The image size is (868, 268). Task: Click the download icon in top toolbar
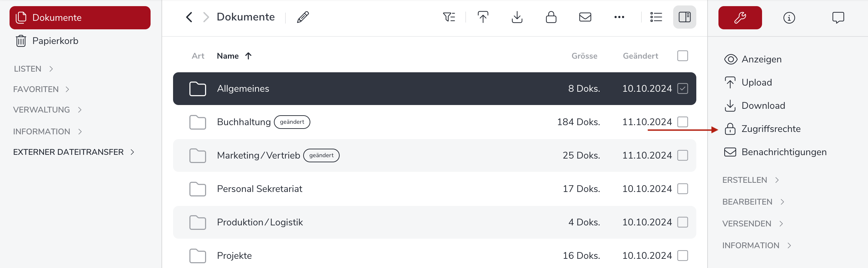pos(517,17)
